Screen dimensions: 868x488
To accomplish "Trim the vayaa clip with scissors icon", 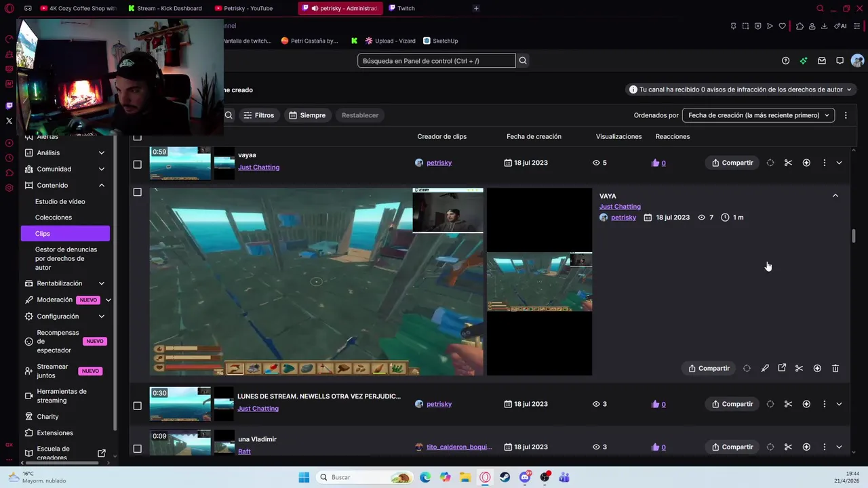I will click(x=788, y=163).
